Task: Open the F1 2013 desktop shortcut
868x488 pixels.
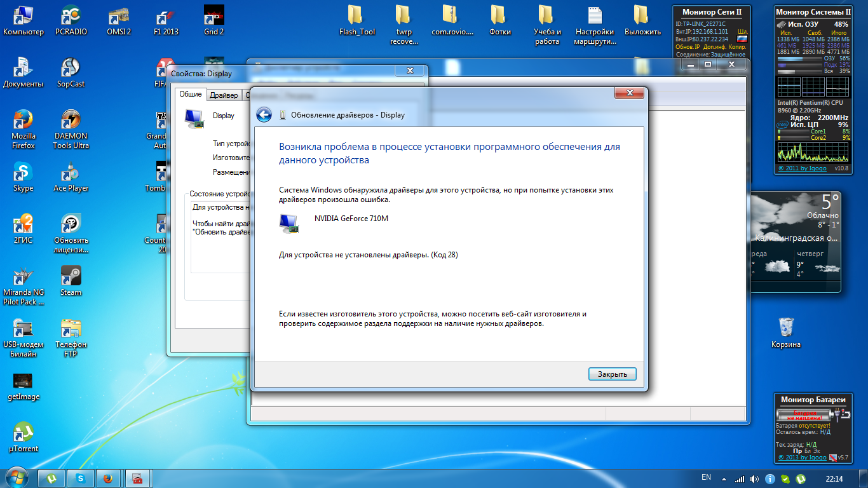Action: [x=166, y=20]
